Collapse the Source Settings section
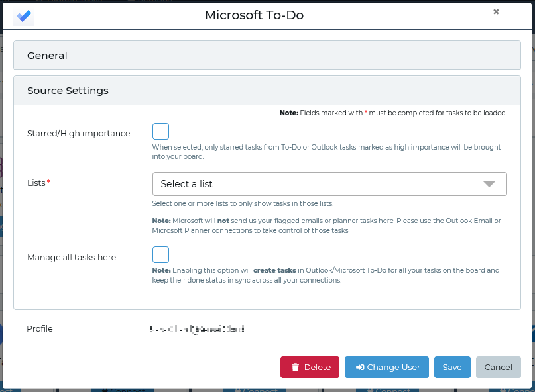Screen dimensions: 535x392 267,90
